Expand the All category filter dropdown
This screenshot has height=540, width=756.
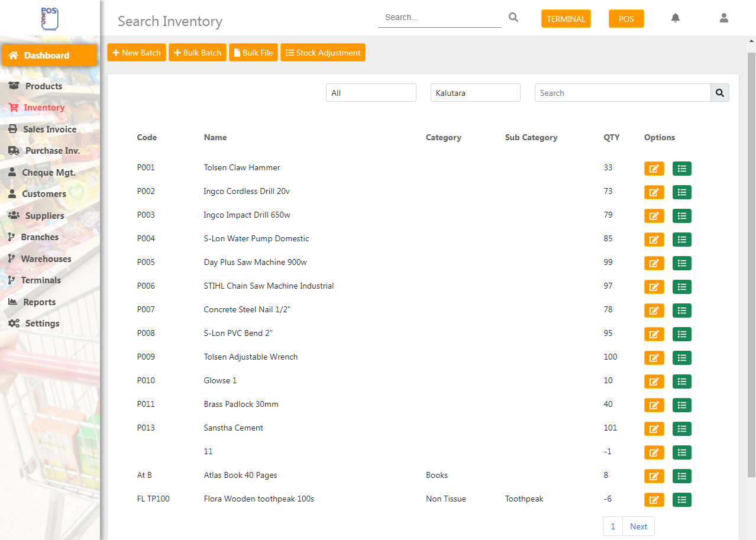(371, 93)
